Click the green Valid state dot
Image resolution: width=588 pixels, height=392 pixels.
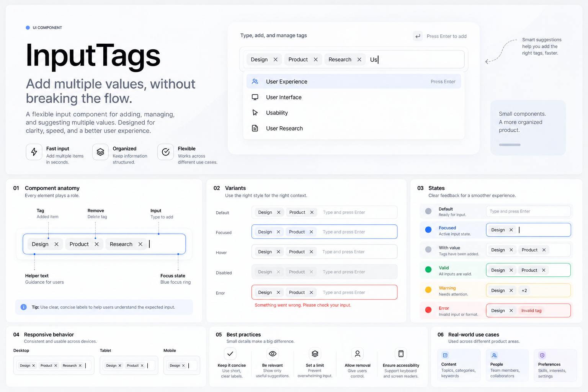[x=428, y=269]
